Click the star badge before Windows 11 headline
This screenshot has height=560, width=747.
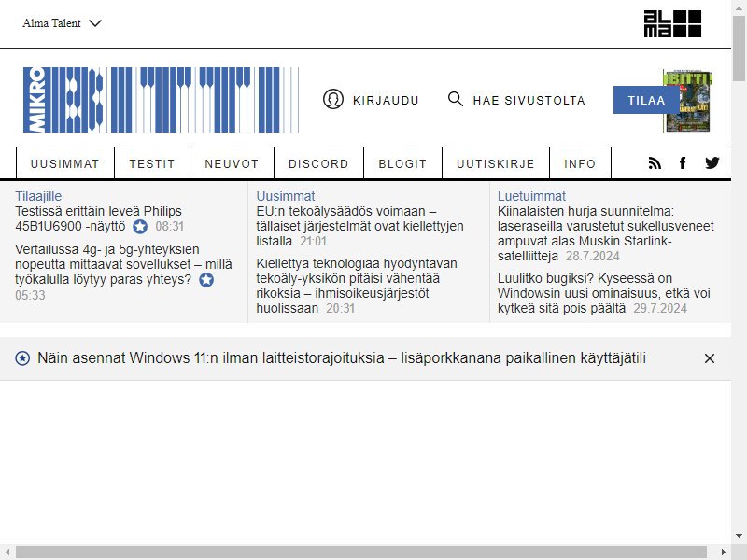click(x=22, y=358)
